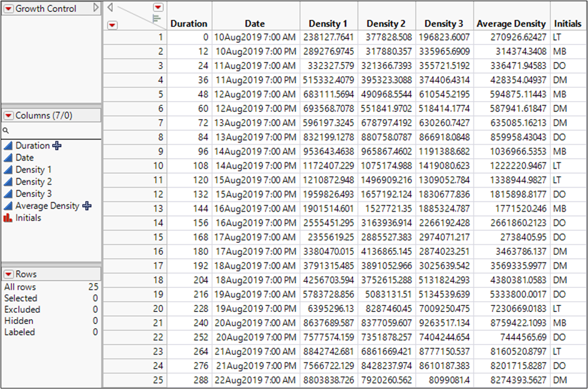Click the nominal red bars icon for Initials
This screenshot has height=389, width=588.
click(8, 218)
